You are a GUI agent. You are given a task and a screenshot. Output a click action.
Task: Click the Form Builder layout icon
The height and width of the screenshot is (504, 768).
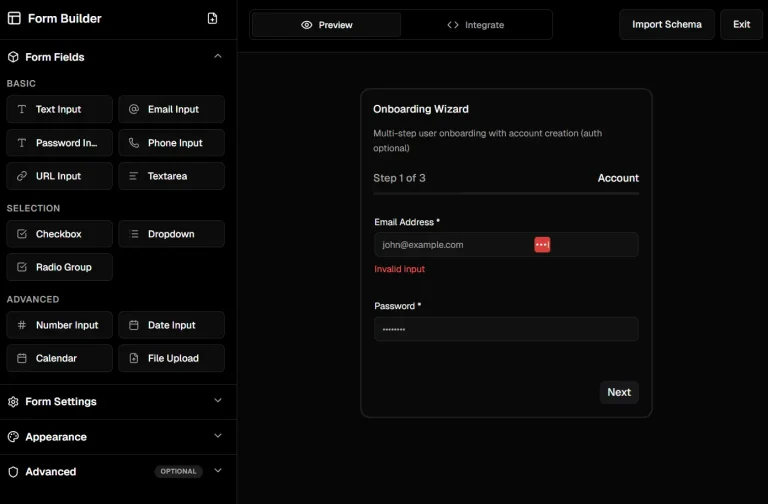tap(14, 19)
